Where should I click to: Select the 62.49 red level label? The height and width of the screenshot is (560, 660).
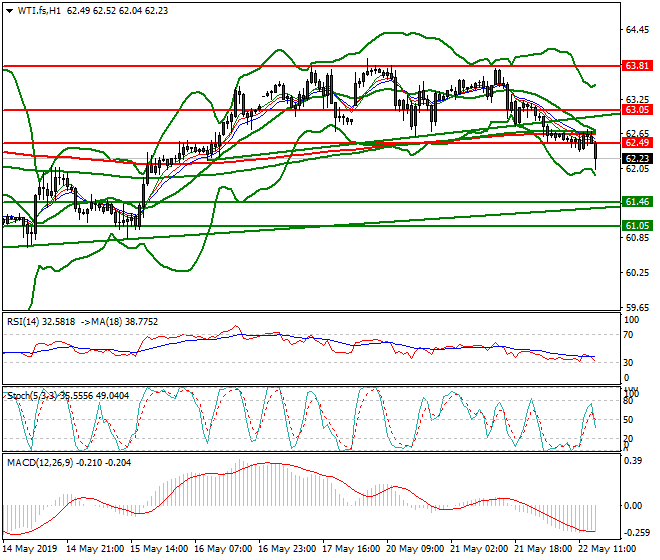pos(637,143)
